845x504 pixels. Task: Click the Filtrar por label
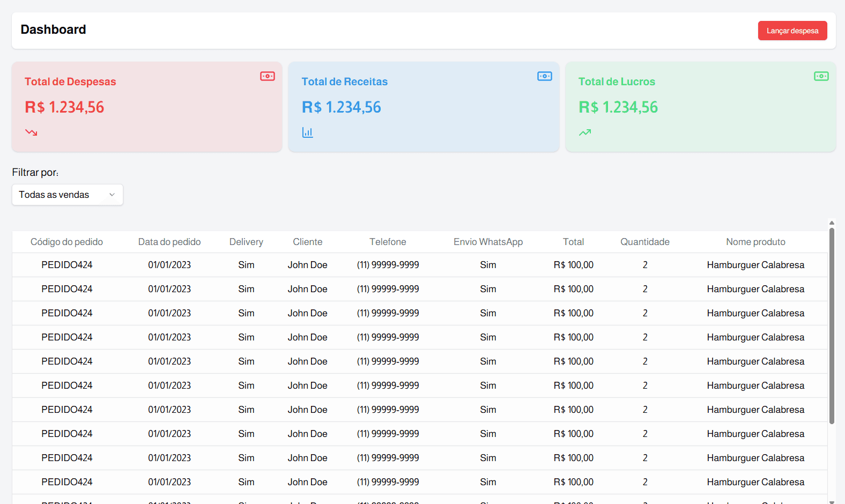tap(35, 172)
